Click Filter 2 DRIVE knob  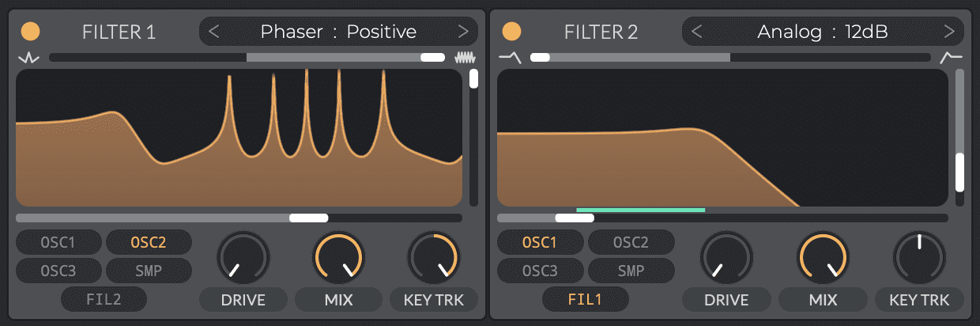click(x=727, y=257)
